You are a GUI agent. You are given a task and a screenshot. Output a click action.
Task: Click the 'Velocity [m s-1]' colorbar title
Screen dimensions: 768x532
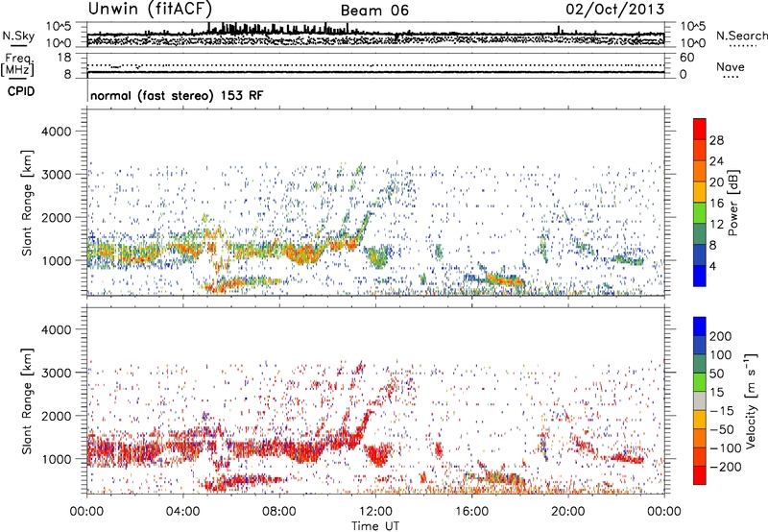[751, 400]
